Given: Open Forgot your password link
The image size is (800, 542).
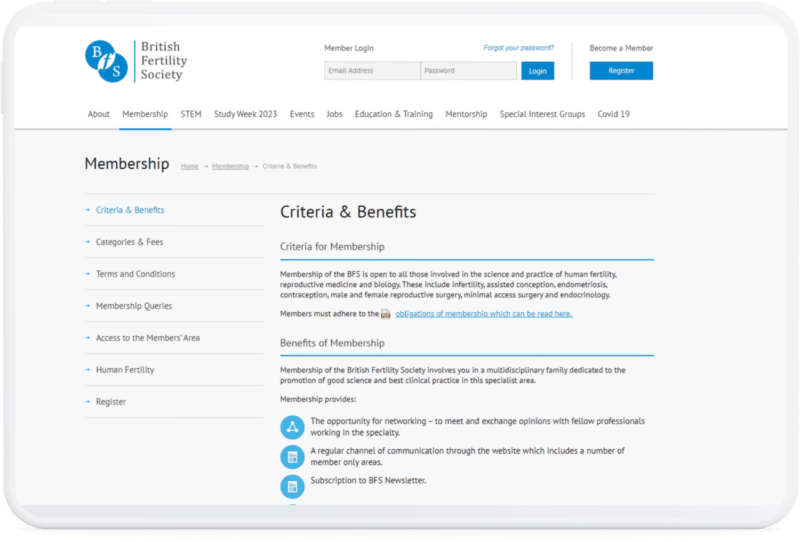Looking at the screenshot, I should (518, 48).
